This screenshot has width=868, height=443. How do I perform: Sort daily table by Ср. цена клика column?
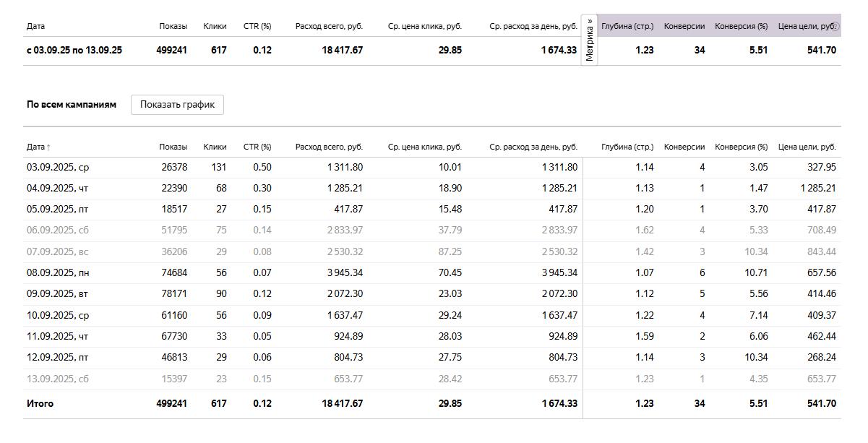click(x=424, y=147)
